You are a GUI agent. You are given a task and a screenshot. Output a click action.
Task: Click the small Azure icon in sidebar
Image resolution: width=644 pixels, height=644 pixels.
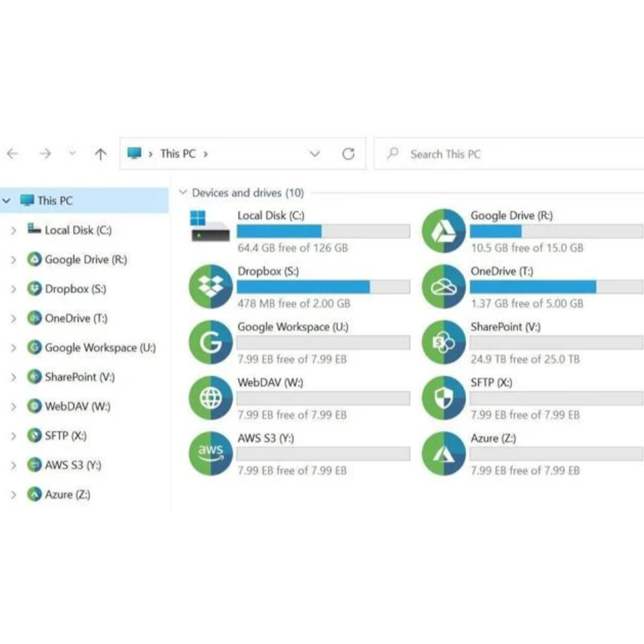pyautogui.click(x=34, y=494)
